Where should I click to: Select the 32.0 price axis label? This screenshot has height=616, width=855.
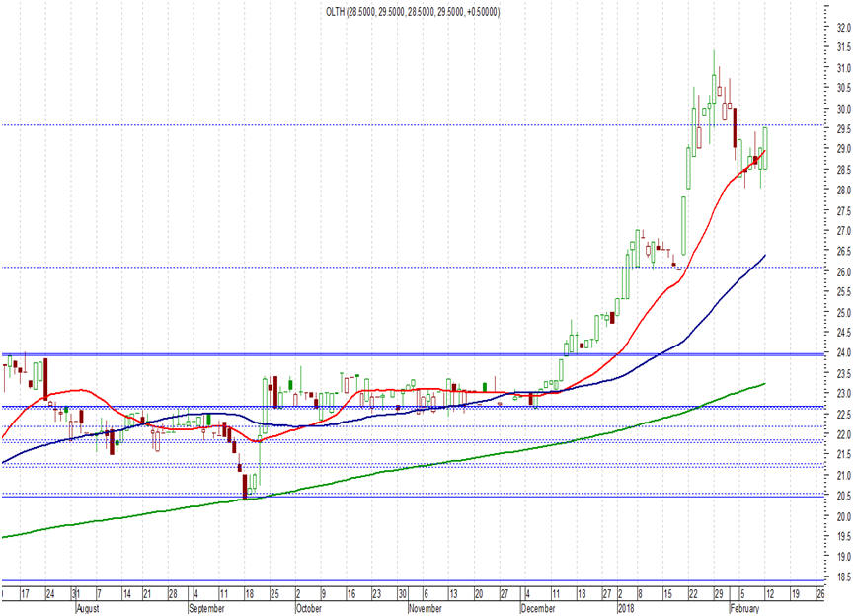pos(844,28)
